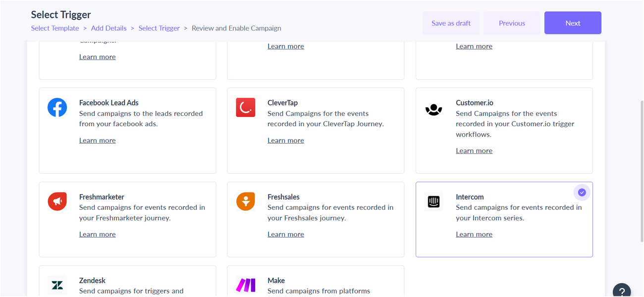Viewport: 644px width, 297px height.
Task: Open Learn more under Facebook Lead Ads
Action: [x=98, y=141]
